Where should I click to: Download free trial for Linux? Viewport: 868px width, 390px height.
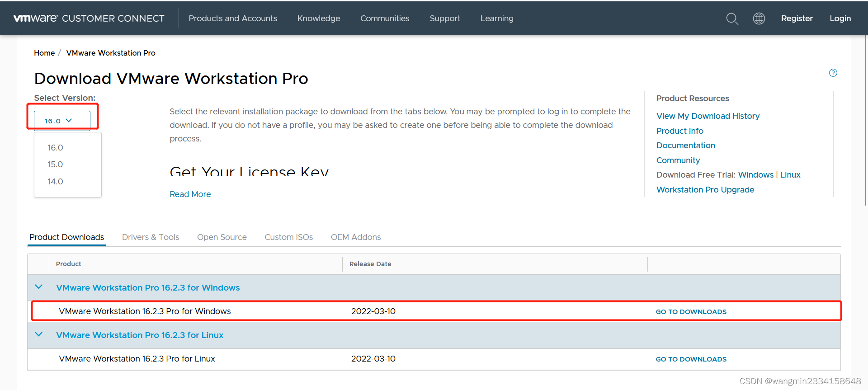(790, 175)
